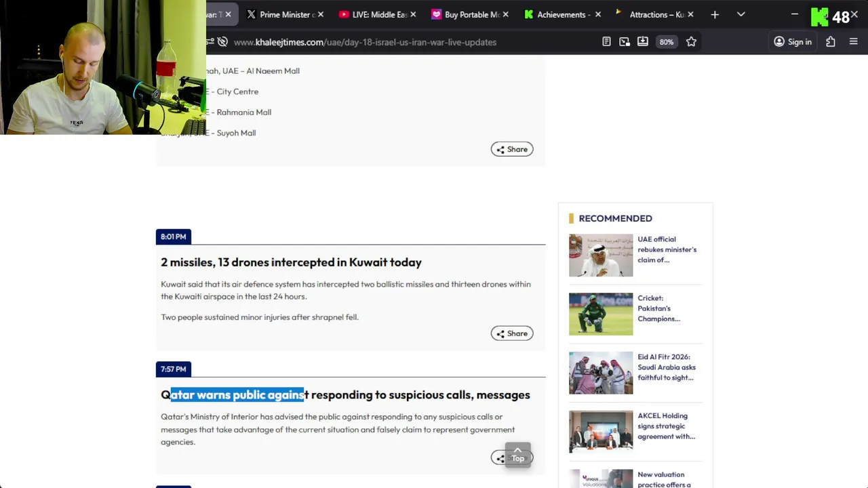Click the cricket player article thumbnail
Viewport: 868px width, 488px height.
coord(601,314)
